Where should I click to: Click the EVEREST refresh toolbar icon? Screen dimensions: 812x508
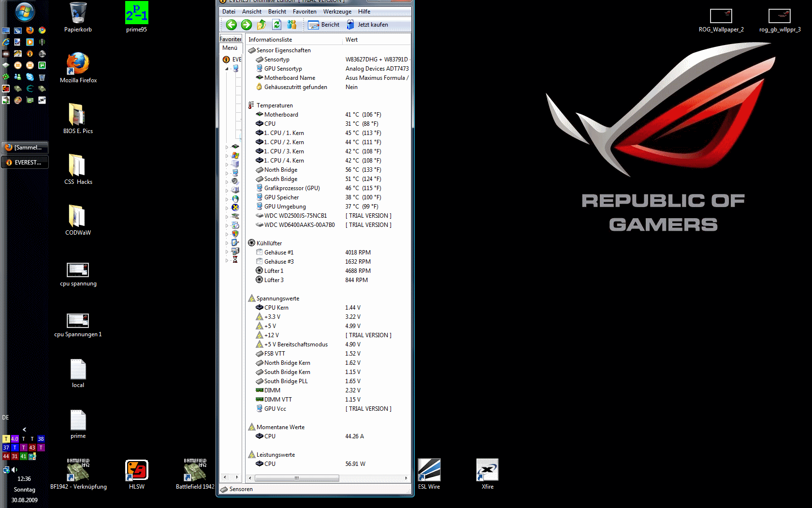click(x=277, y=25)
